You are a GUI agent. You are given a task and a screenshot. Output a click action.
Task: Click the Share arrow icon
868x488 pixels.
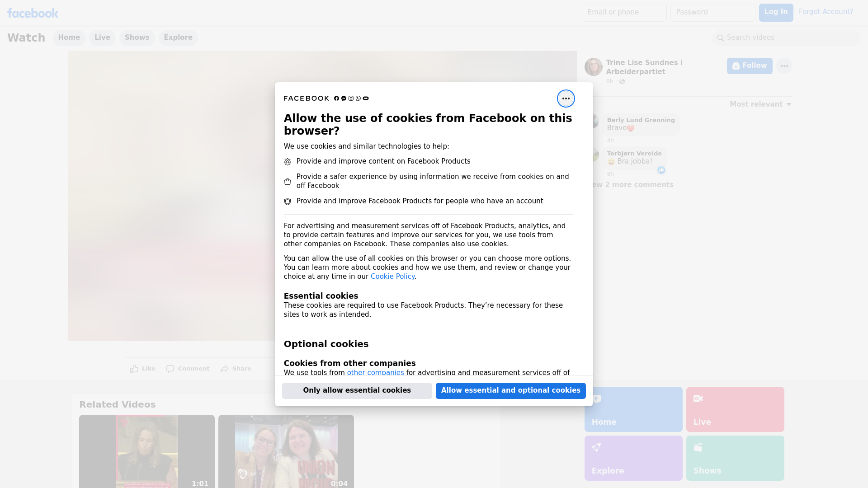(x=225, y=369)
